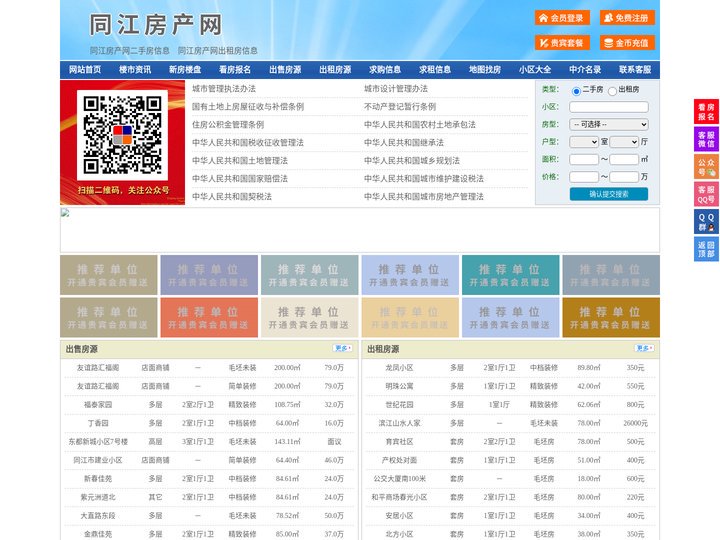The width and height of the screenshot is (720, 540).
Task: Open 会员登录 member login button
Action: click(562, 18)
